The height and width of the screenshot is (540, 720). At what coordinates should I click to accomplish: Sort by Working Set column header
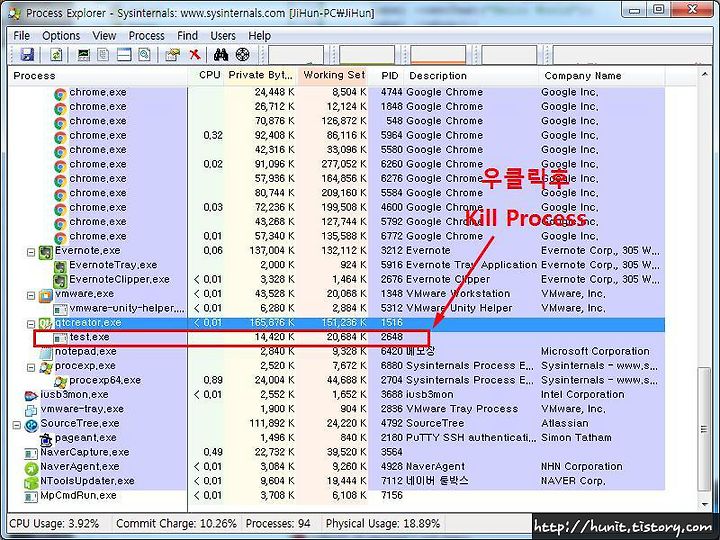tap(333, 76)
